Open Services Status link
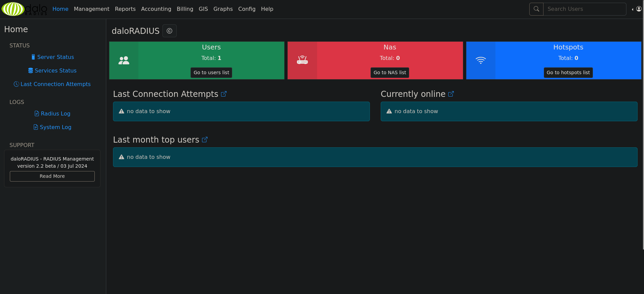The width and height of the screenshot is (644, 294). pyautogui.click(x=55, y=70)
